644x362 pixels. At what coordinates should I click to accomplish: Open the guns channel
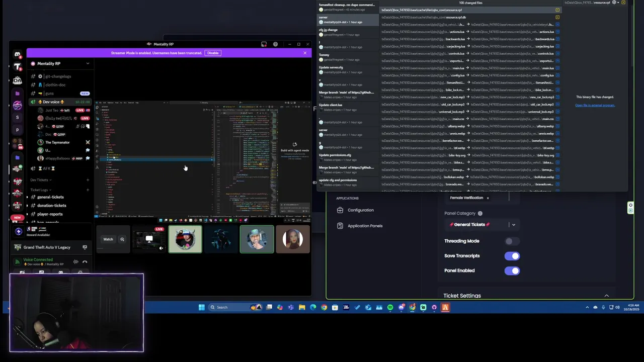[59, 94]
